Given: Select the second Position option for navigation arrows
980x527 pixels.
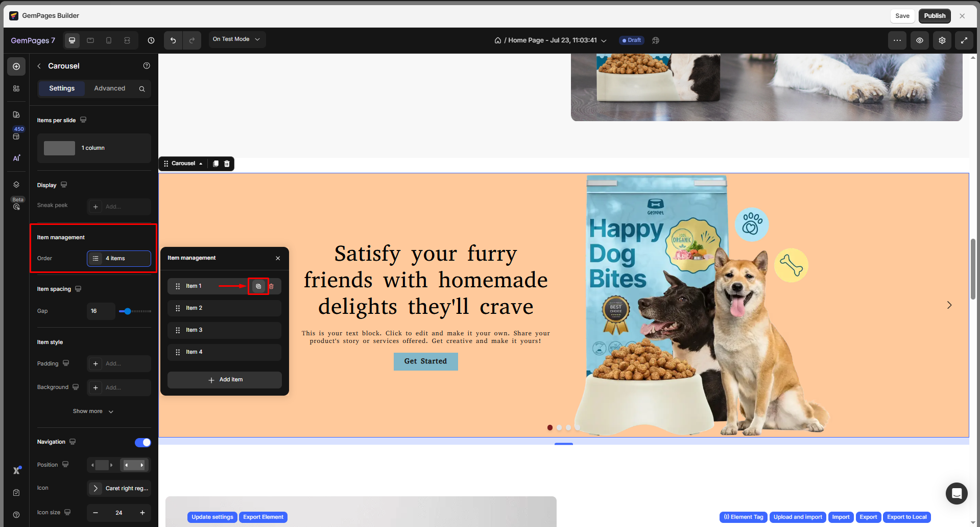Looking at the screenshot, I should tap(134, 465).
